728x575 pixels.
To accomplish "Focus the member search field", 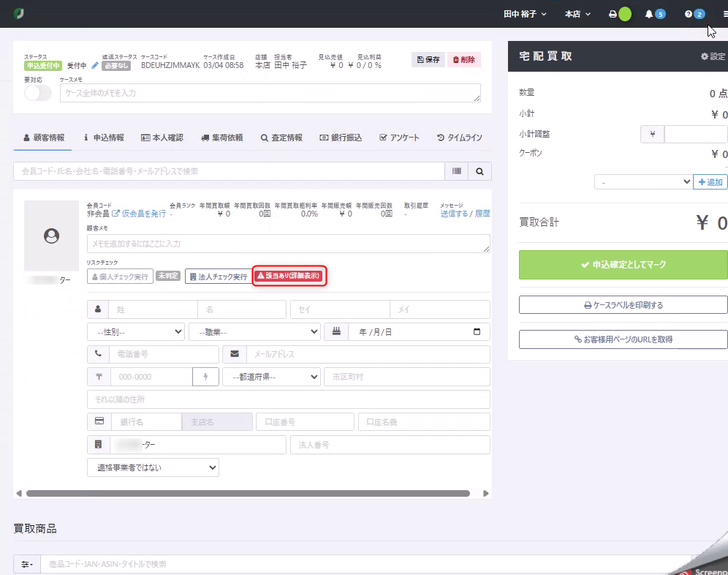I will (229, 171).
